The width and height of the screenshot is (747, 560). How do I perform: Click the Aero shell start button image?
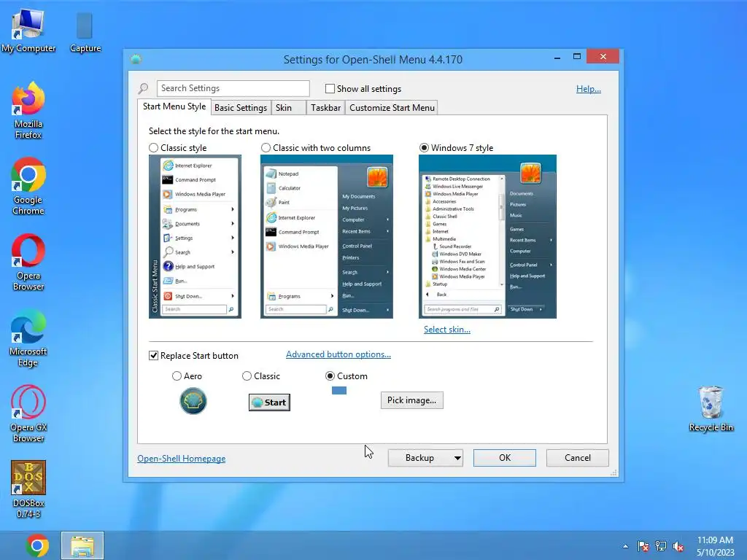coord(193,401)
